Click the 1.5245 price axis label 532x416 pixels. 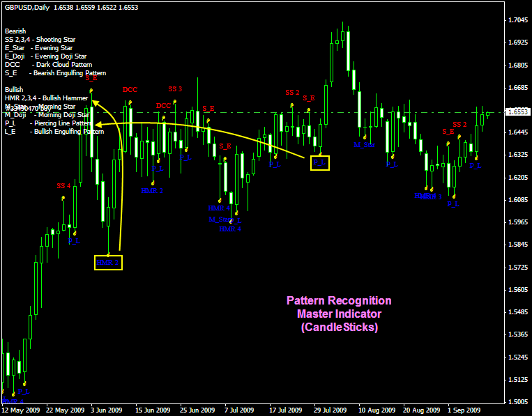pos(517,357)
